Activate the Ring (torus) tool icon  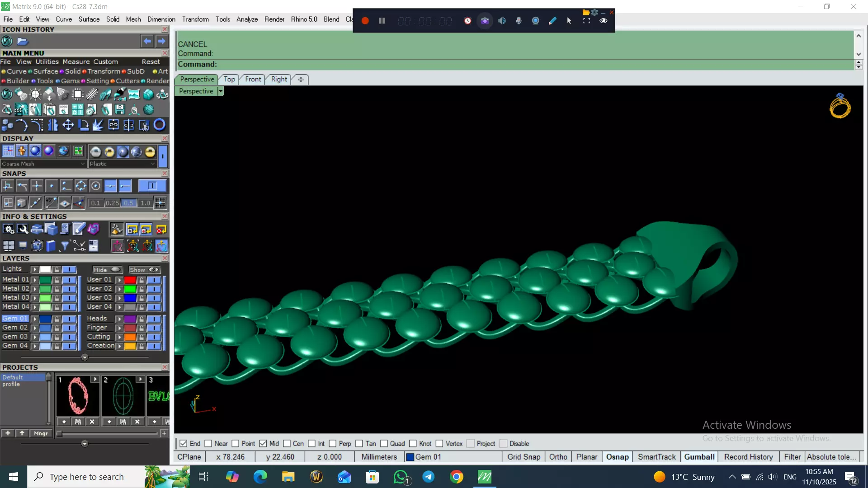(x=159, y=125)
